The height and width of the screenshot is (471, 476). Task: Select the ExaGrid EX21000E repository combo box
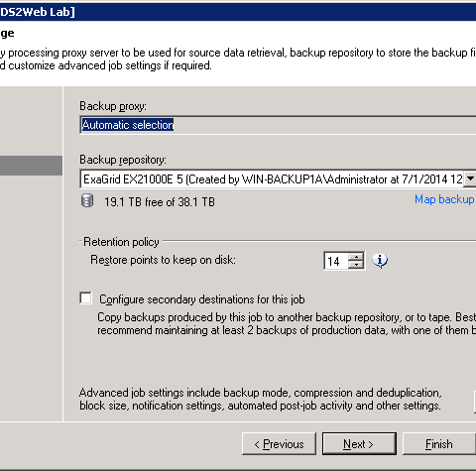coord(278,178)
